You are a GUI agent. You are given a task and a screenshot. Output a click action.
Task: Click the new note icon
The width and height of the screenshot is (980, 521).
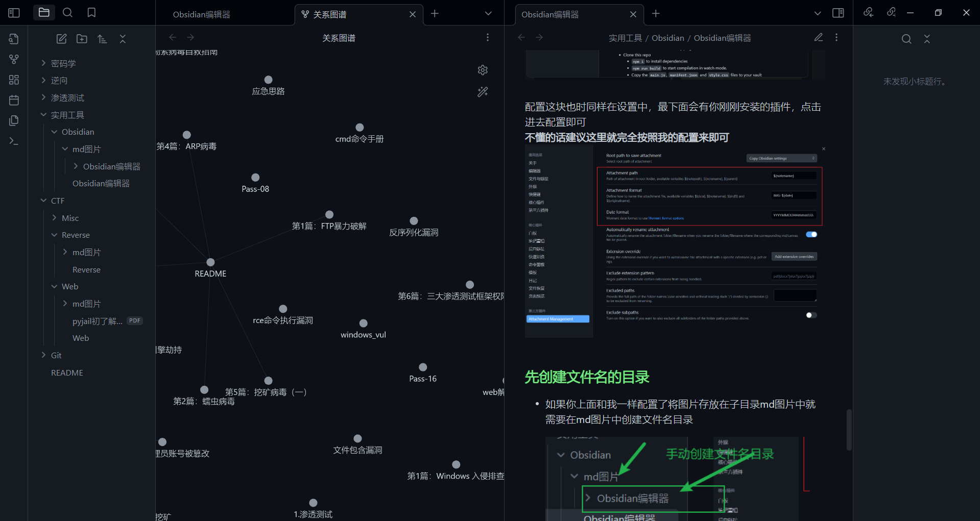[x=61, y=39]
